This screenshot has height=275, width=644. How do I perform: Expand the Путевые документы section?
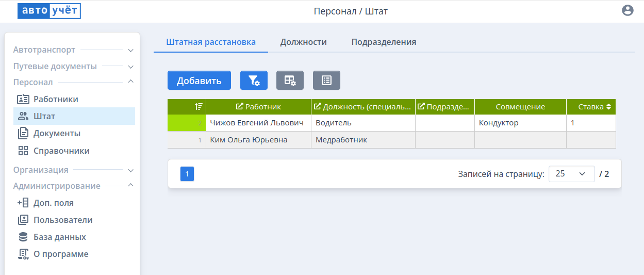point(130,67)
